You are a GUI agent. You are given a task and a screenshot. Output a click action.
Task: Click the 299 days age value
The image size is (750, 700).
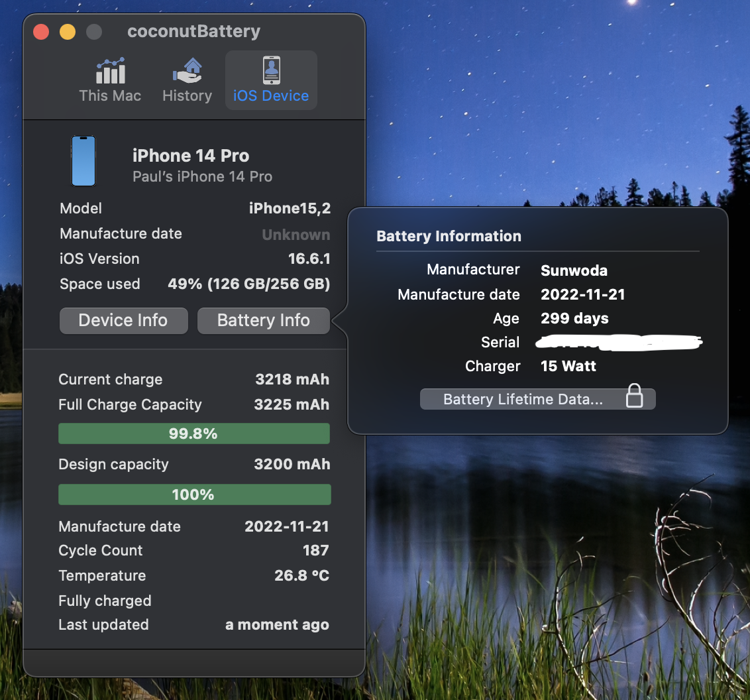pos(574,319)
